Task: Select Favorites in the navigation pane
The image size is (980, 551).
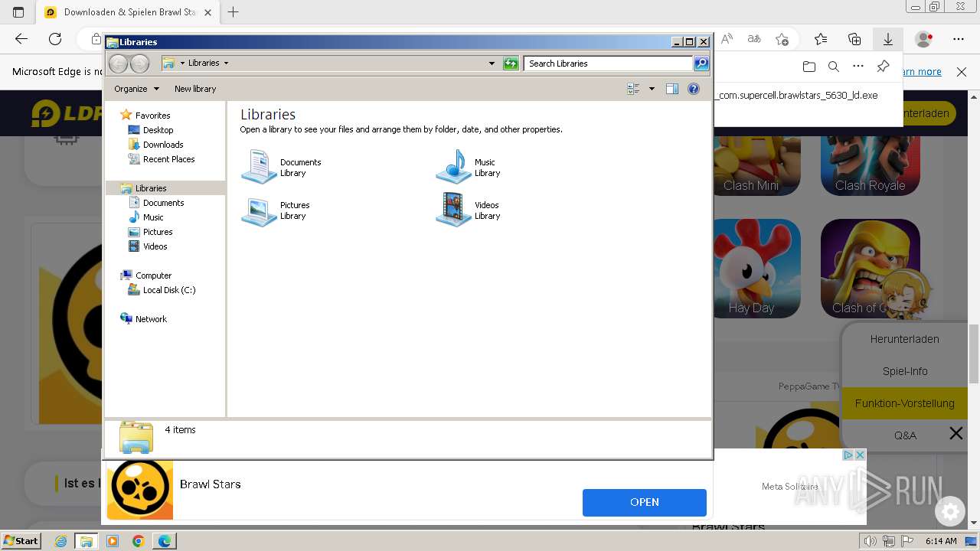Action: (x=152, y=116)
